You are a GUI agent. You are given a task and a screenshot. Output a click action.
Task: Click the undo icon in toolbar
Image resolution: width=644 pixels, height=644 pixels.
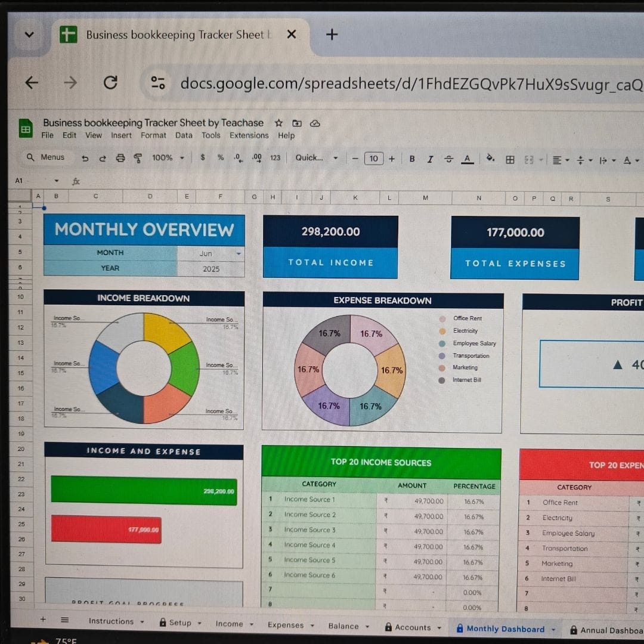(85, 158)
